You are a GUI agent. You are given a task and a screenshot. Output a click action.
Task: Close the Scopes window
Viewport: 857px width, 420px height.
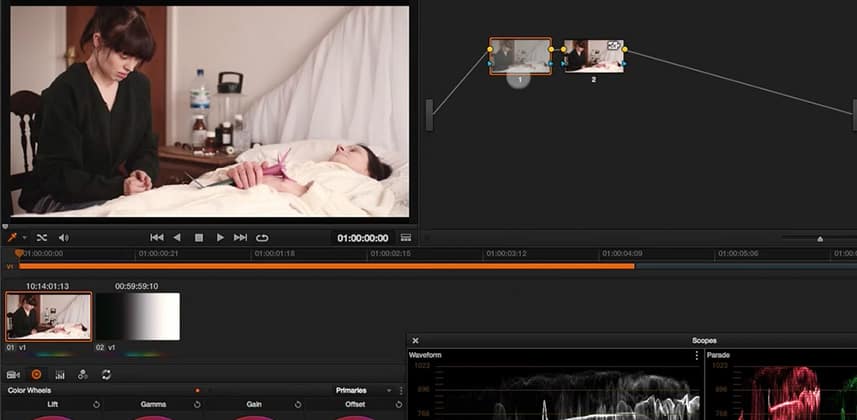pyautogui.click(x=415, y=341)
